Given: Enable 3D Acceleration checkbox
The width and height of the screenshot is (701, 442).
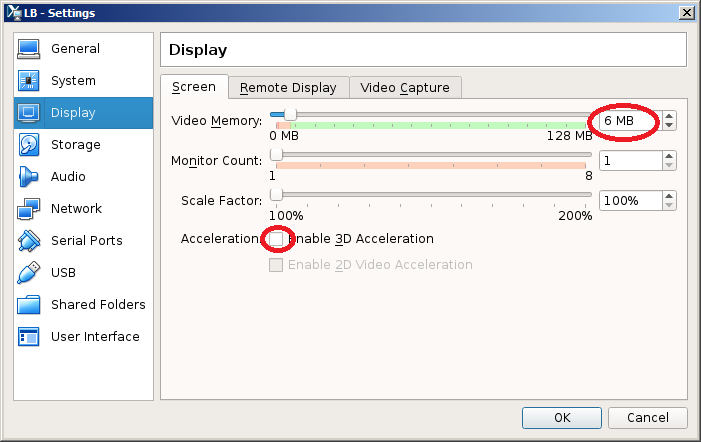Looking at the screenshot, I should [x=276, y=239].
